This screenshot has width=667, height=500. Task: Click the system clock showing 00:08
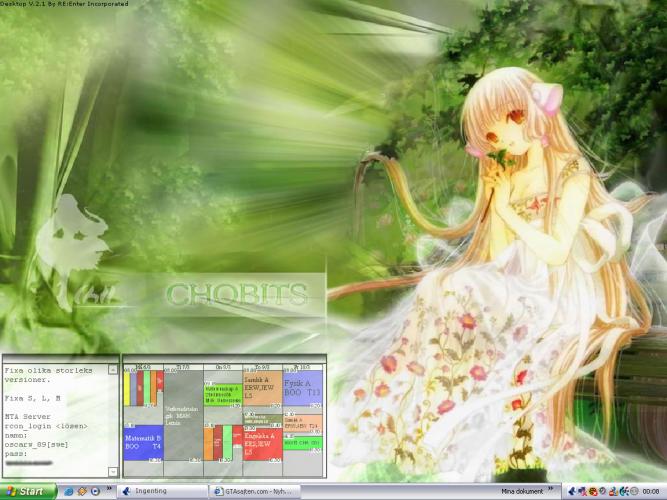(x=651, y=491)
